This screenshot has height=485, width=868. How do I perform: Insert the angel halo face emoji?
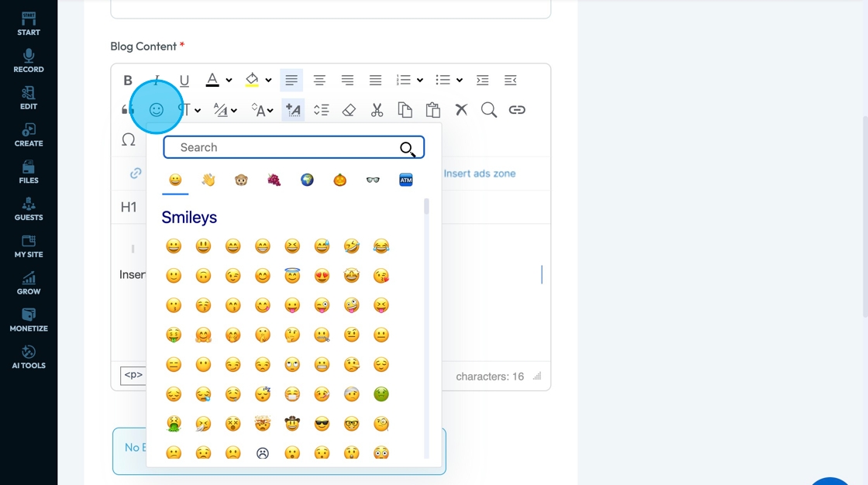pos(292,275)
